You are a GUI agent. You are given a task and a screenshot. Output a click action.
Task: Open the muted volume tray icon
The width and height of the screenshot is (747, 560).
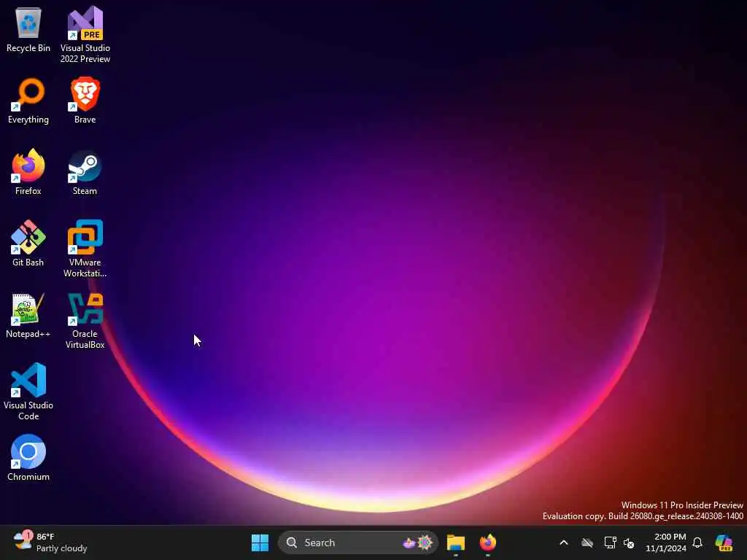[629, 542]
